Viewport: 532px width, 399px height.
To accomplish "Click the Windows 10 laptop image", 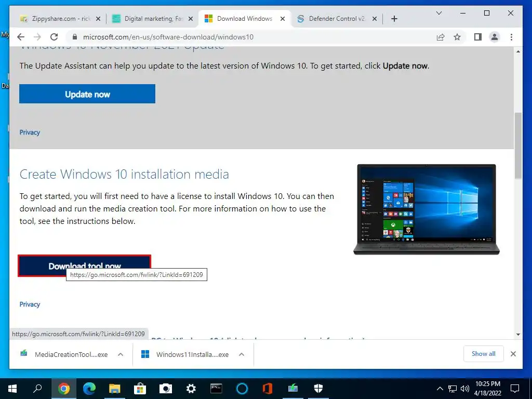I will (427, 209).
